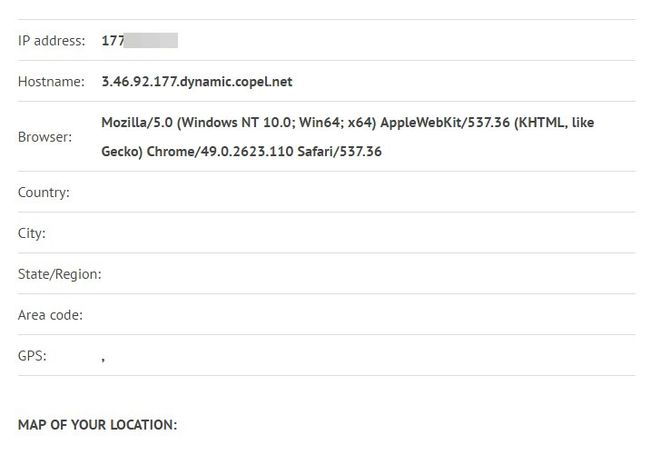Click the Country label
Viewport: 660px width, 455px height.
[44, 193]
